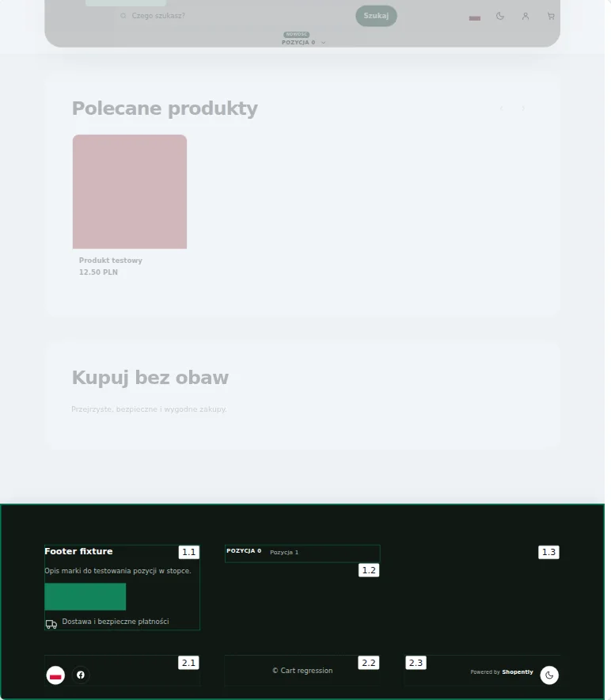This screenshot has width=611, height=700.
Task: Show next products with carousel right arrow
Action: coord(523,108)
